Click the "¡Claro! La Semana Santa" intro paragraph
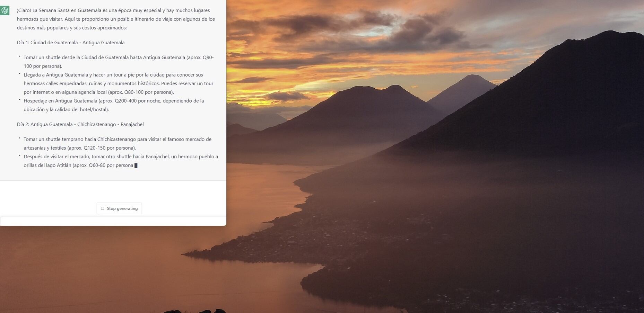This screenshot has height=313, width=644. (116, 19)
